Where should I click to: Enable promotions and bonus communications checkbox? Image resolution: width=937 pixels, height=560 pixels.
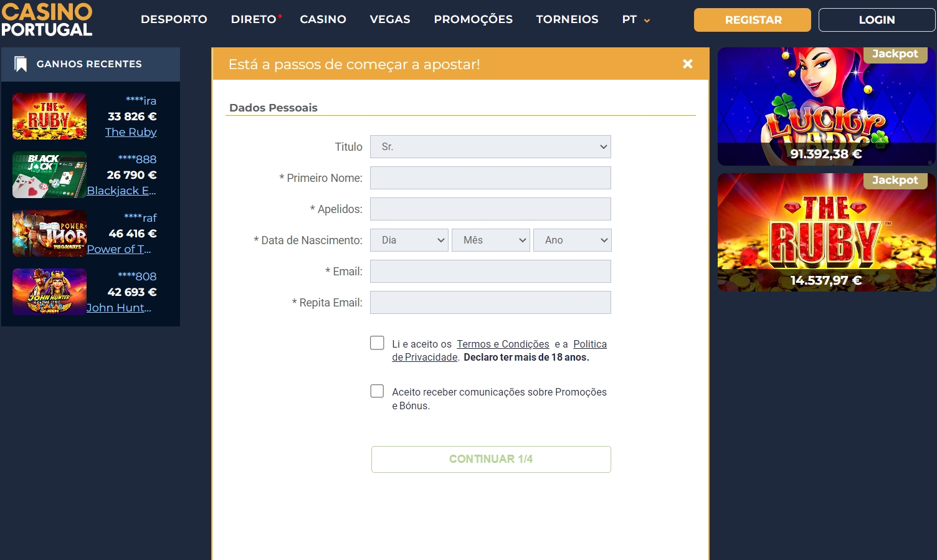point(377,391)
